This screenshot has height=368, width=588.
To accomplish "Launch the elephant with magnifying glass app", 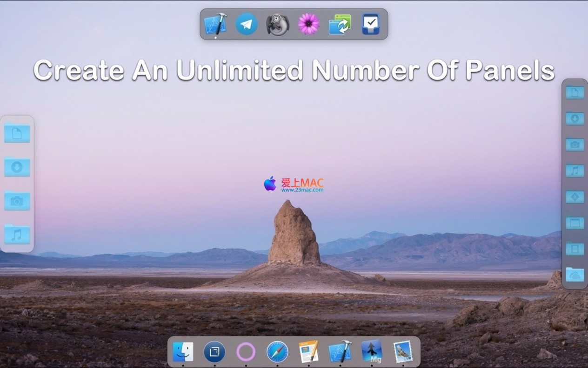I will (x=278, y=24).
